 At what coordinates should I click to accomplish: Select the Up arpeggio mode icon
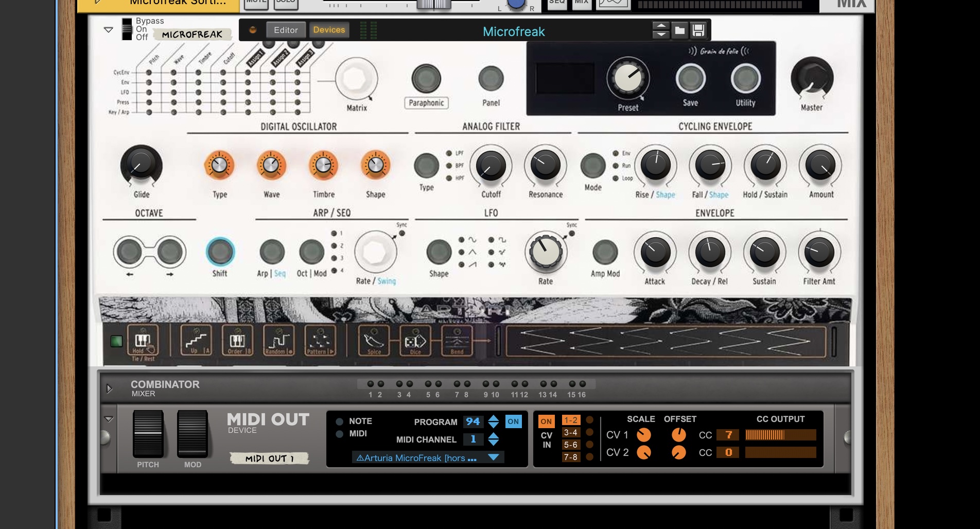click(196, 340)
